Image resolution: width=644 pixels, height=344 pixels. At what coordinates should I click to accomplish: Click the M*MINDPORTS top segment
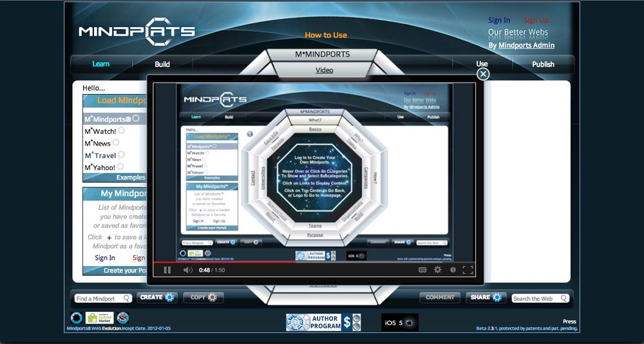click(323, 54)
